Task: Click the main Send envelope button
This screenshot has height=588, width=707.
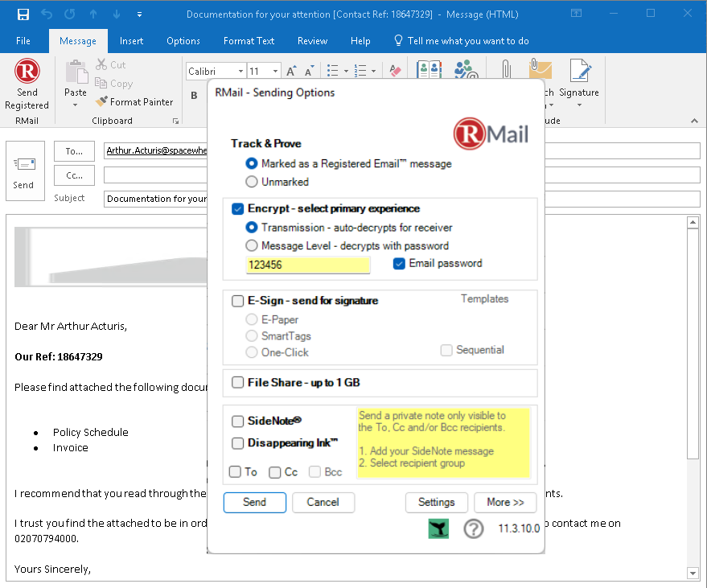Action: tap(25, 171)
